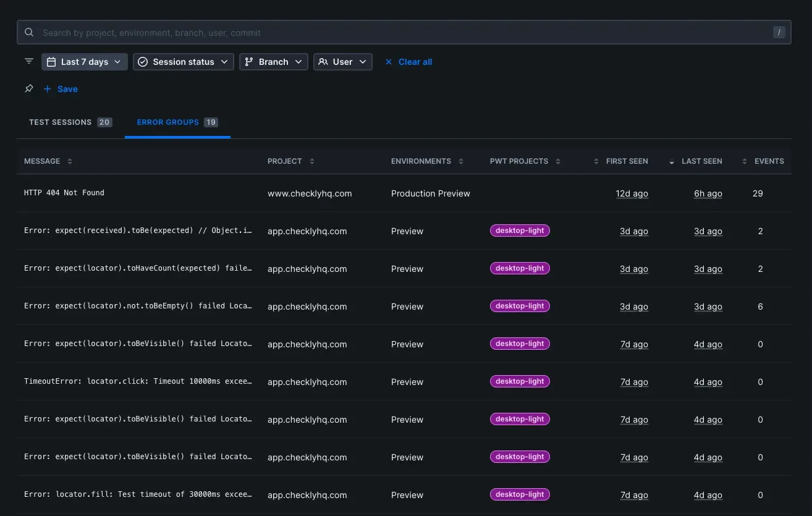Switch to the Test Sessions tab

coord(69,122)
